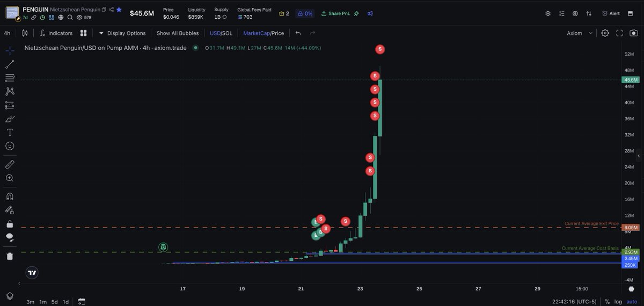
Task: Open the dollar coin icon in header
Action: pos(575,13)
